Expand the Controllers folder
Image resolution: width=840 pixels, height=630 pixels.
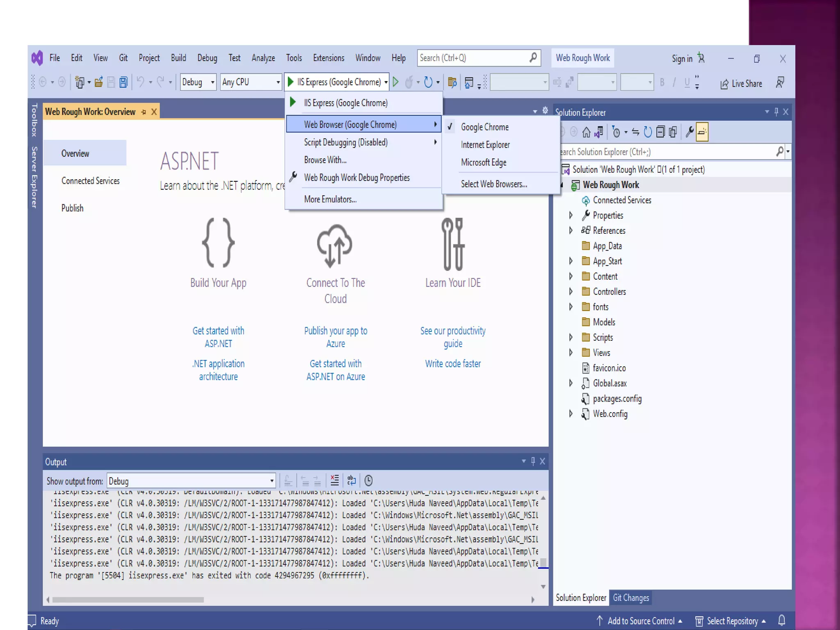coord(571,291)
